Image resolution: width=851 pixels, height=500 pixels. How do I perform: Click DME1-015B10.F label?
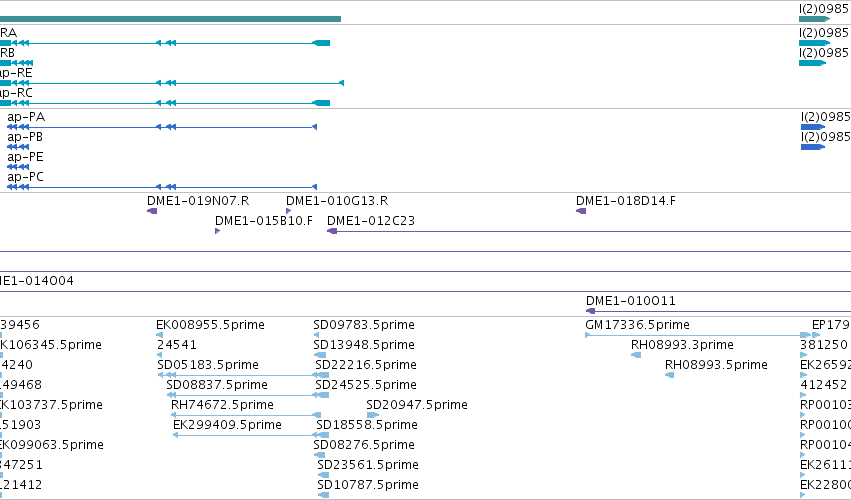pos(264,221)
